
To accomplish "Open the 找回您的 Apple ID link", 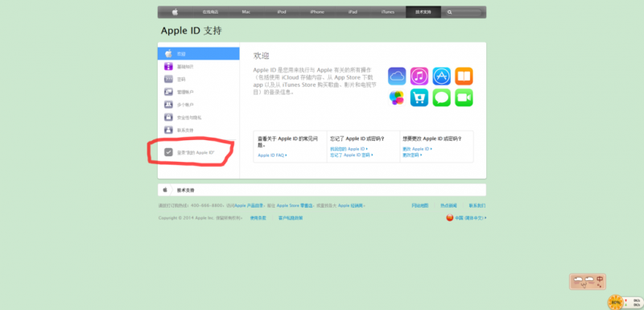I will click(x=349, y=149).
